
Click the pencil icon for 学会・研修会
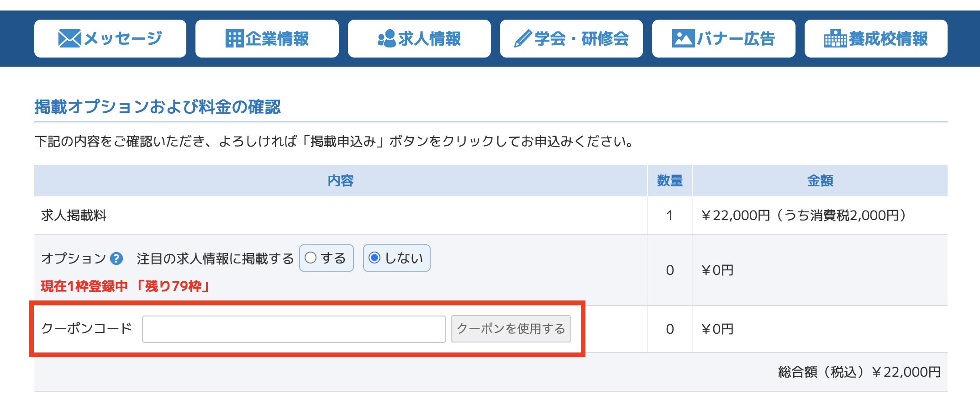[x=522, y=38]
